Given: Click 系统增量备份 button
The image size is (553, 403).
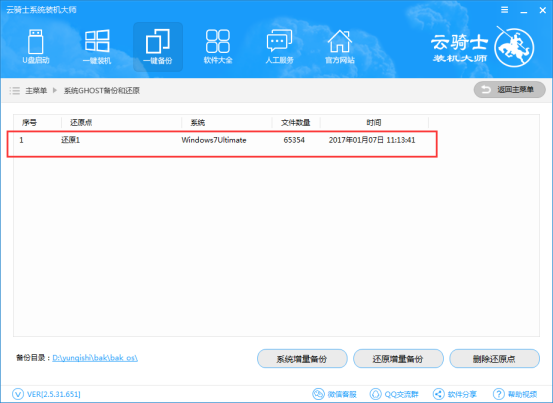Looking at the screenshot, I should 302,359.
